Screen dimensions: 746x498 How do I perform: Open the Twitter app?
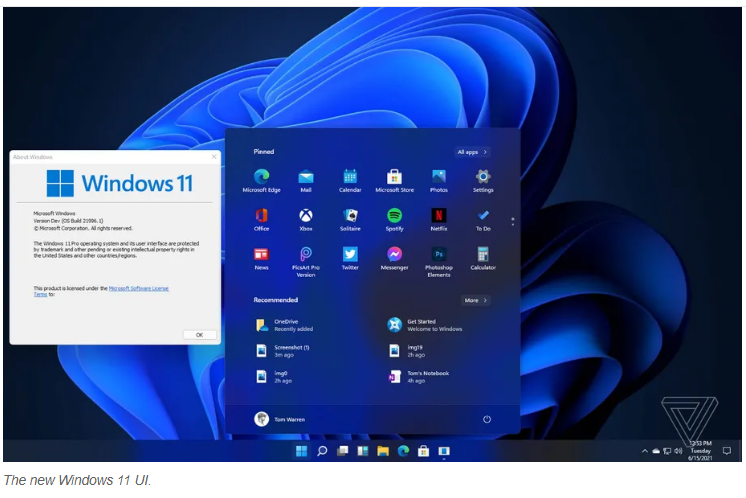[350, 258]
